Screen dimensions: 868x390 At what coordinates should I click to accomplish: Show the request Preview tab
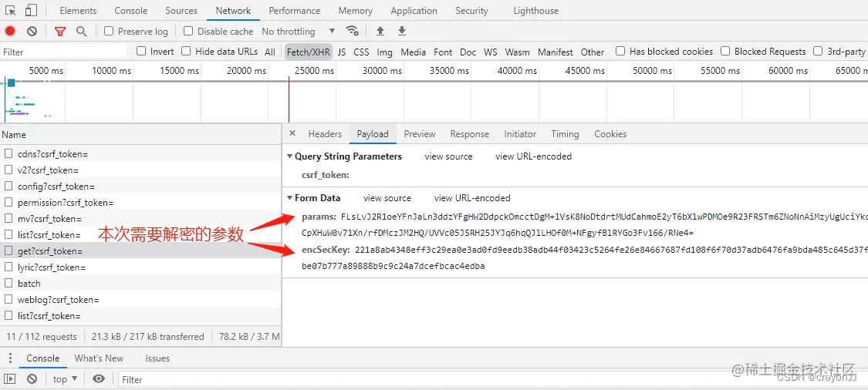pyautogui.click(x=420, y=134)
